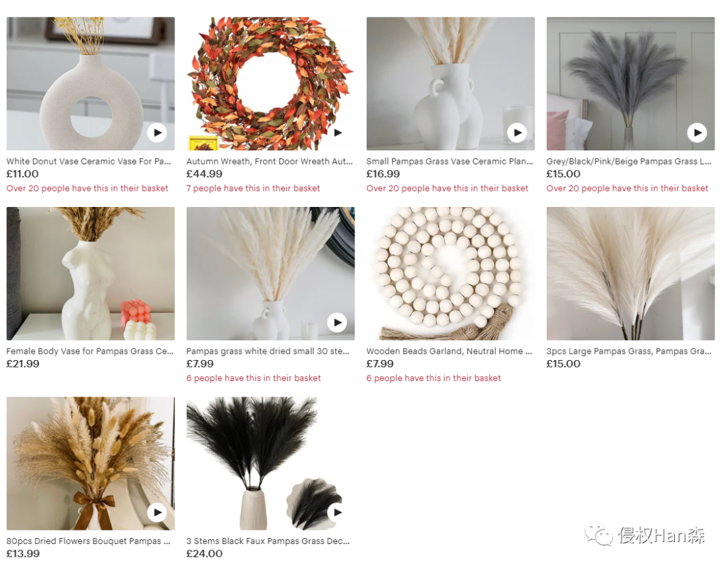Play video on Autumn Wreath listing
728x567 pixels.
point(338,133)
